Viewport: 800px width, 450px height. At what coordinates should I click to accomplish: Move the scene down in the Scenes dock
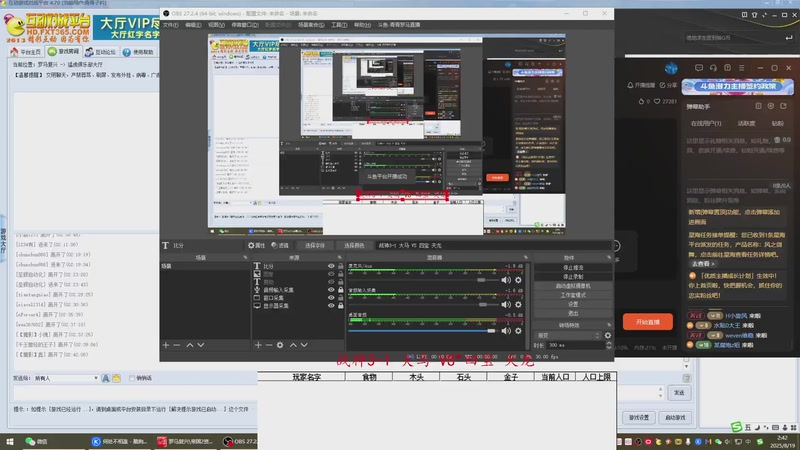[x=201, y=345]
